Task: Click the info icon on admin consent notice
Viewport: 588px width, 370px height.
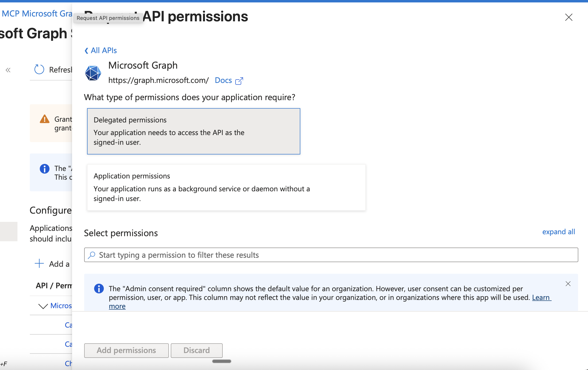Action: [x=99, y=289]
